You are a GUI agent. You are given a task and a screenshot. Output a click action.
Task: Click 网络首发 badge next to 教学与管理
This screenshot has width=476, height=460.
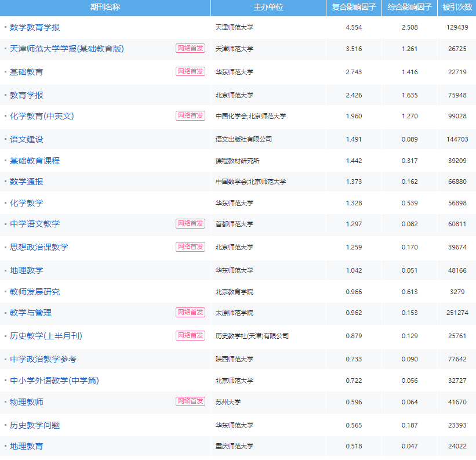190,312
